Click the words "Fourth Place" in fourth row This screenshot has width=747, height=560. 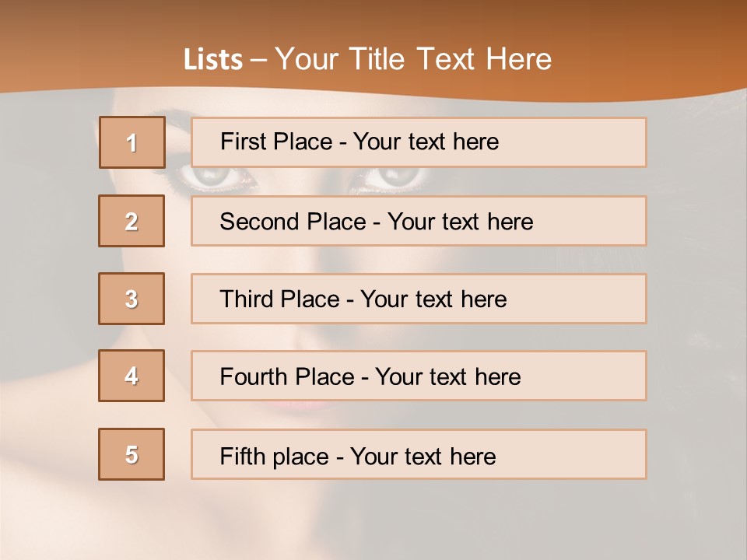click(286, 377)
